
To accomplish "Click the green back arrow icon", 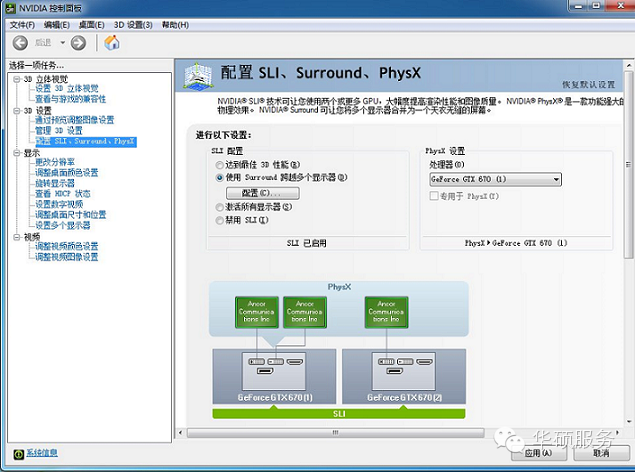I will click(20, 43).
